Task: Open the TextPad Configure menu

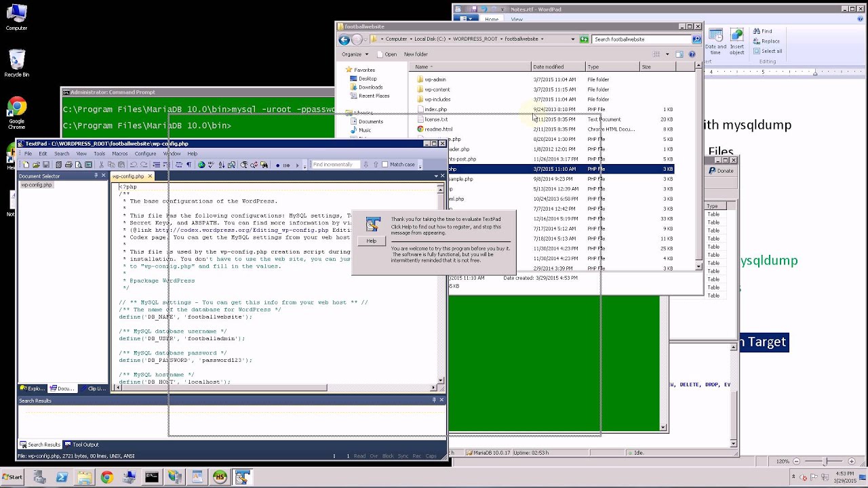Action: pos(145,154)
